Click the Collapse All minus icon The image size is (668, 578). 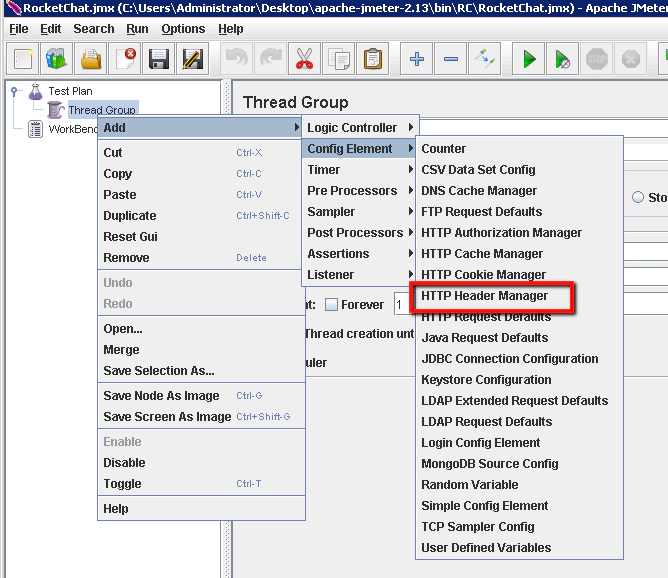click(451, 60)
